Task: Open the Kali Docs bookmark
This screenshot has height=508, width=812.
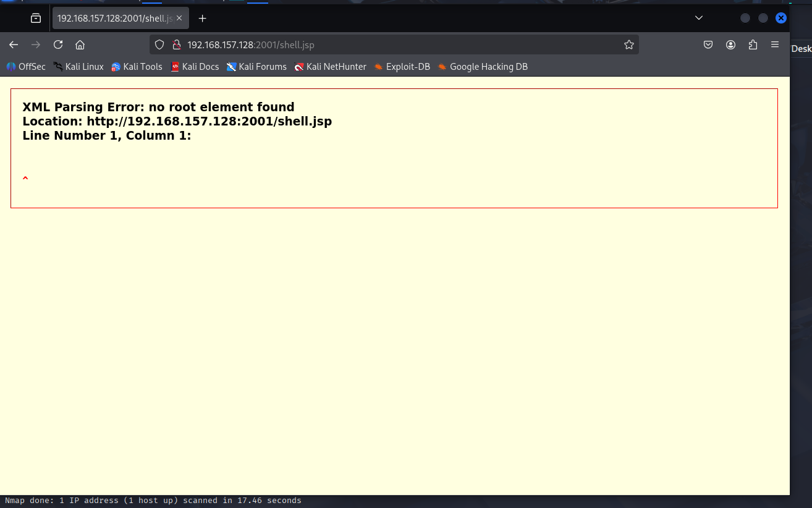Action: (x=195, y=67)
